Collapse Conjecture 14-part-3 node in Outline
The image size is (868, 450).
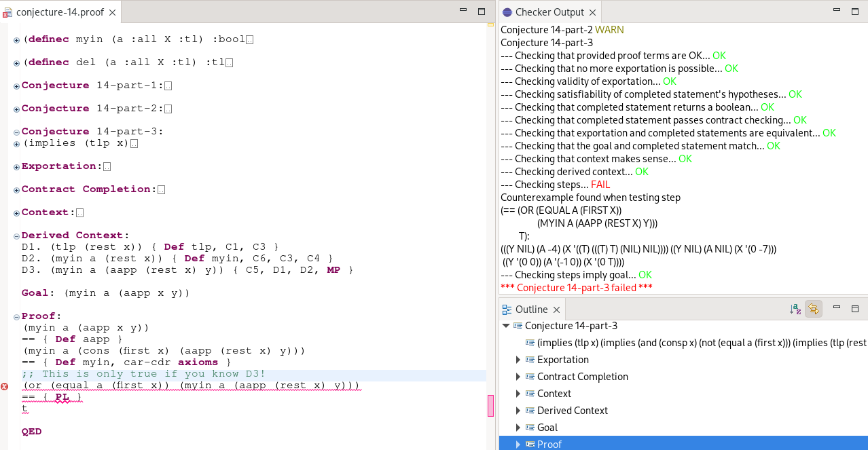505,326
